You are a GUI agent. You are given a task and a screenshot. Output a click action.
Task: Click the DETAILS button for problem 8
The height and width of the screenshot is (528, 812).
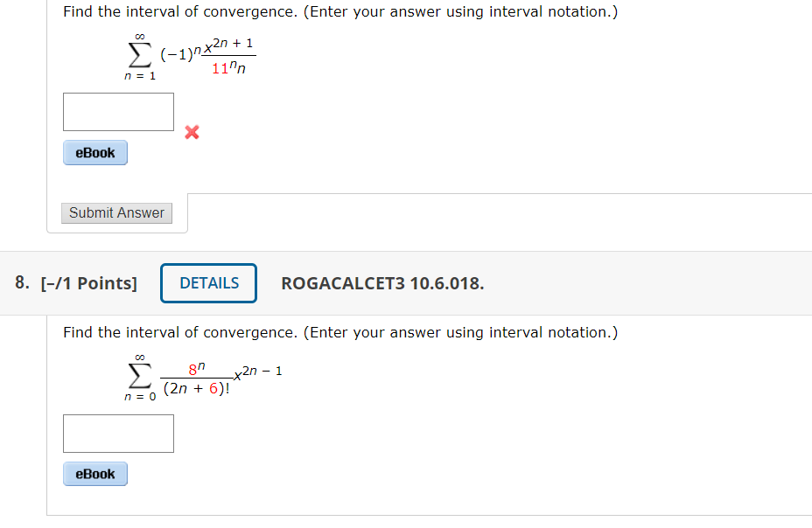(208, 282)
